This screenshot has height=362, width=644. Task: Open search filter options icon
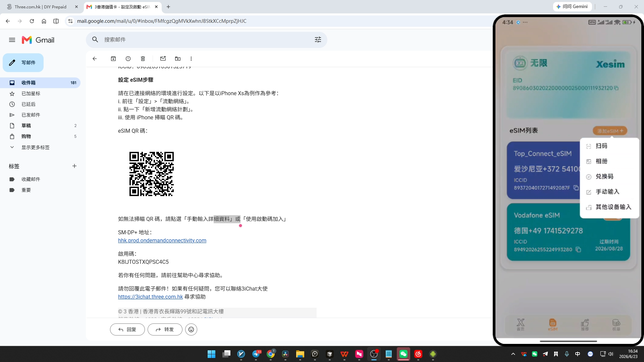coord(318,40)
